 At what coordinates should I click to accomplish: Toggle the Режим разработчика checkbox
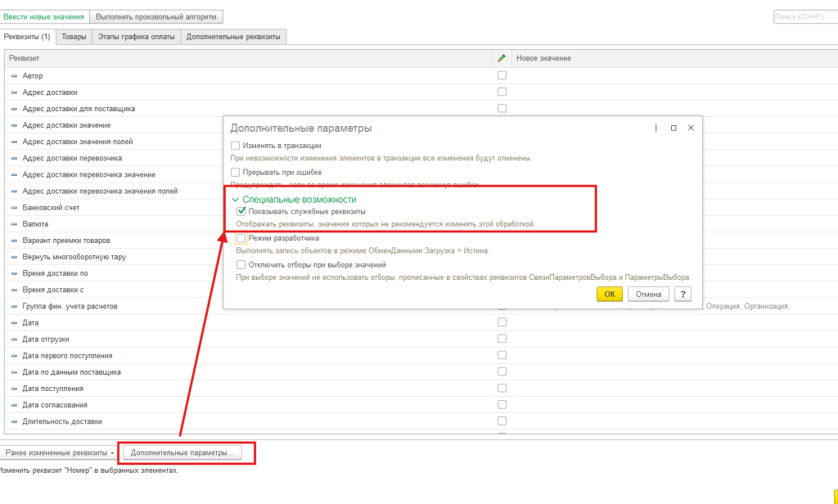[x=241, y=238]
